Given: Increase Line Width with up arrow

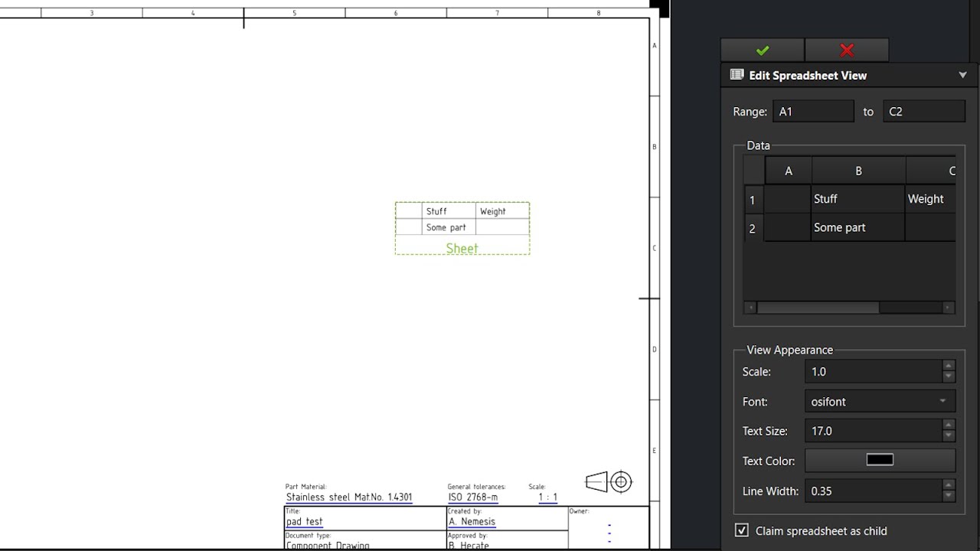Looking at the screenshot, I should coord(949,485).
